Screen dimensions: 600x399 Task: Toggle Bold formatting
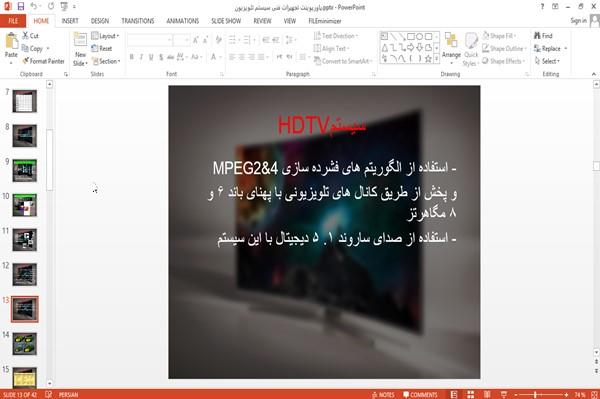pos(132,57)
